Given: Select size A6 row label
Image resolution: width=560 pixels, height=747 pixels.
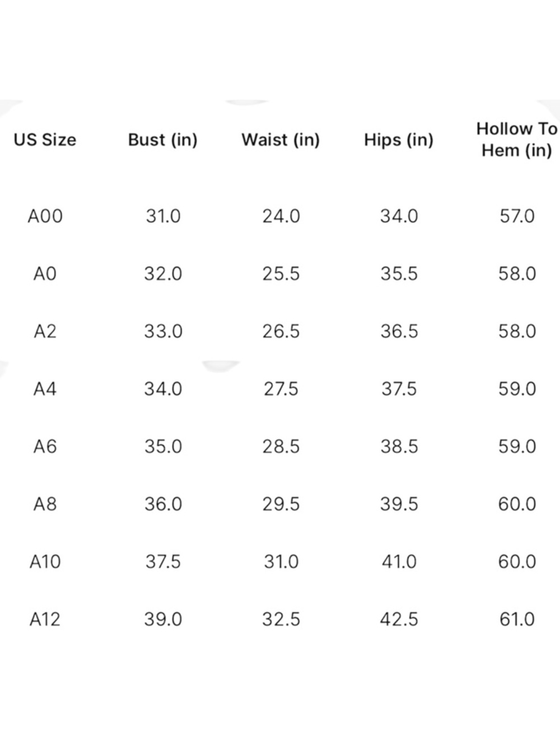Looking at the screenshot, I should [45, 447].
